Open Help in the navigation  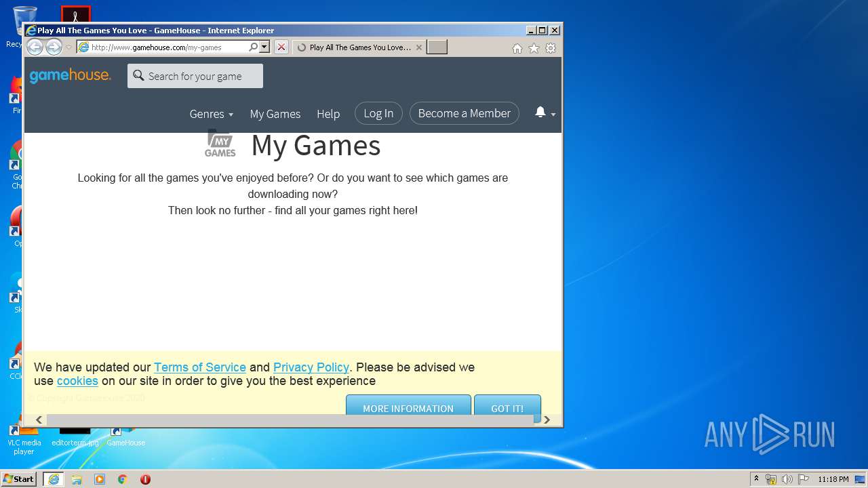[x=328, y=114]
